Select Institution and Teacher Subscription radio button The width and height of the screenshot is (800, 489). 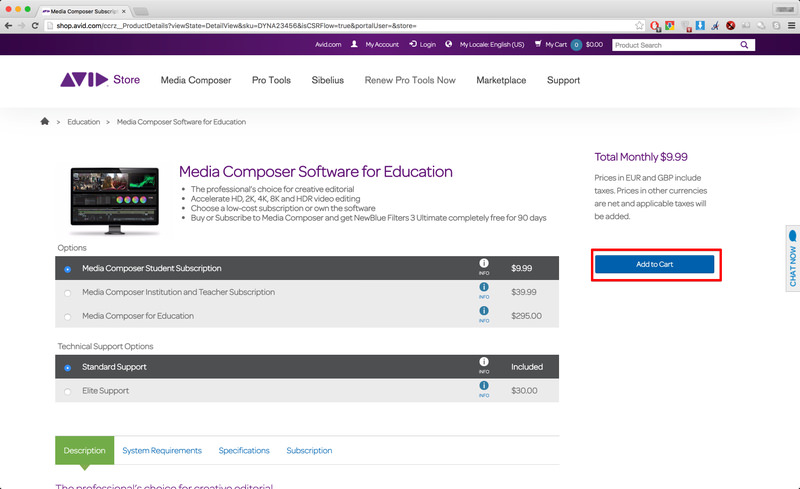[x=67, y=293]
